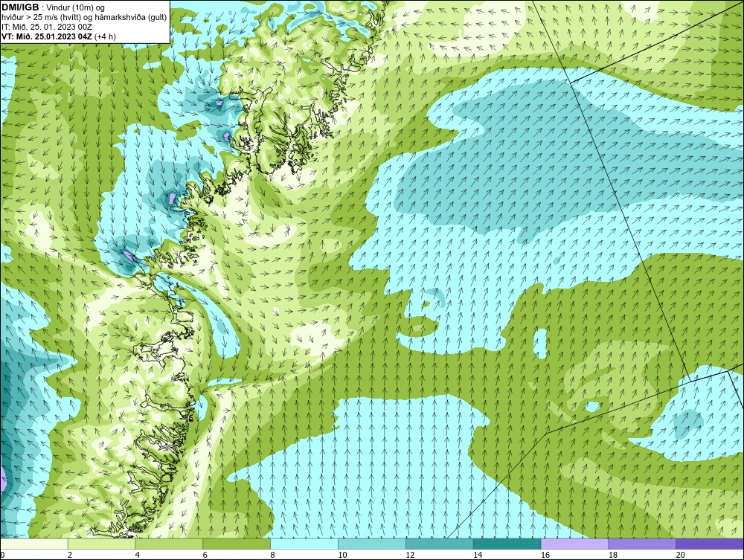Click the 'VT: Mið. 25.01.2023 04Z' valid time line
Viewport: 744px width, 560px height.
(59, 36)
